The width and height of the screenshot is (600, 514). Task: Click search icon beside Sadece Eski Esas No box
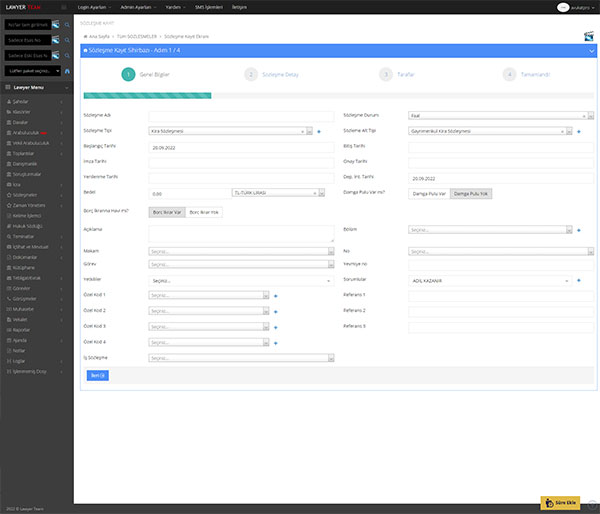(x=67, y=55)
